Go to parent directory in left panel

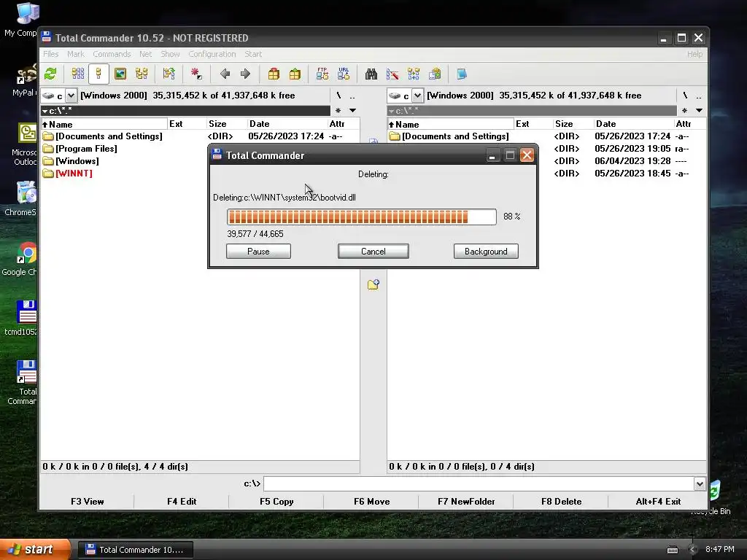pos(352,96)
